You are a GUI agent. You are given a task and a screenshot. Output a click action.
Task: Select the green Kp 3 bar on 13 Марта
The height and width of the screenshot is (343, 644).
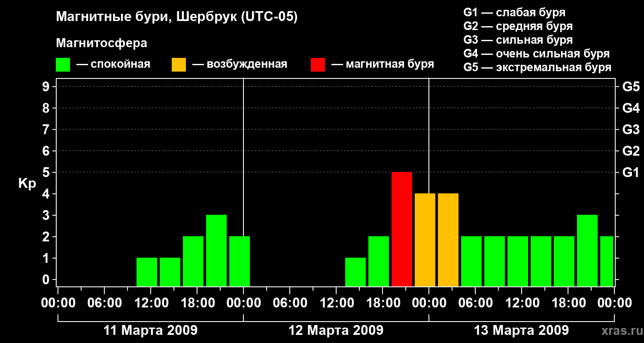pyautogui.click(x=587, y=251)
